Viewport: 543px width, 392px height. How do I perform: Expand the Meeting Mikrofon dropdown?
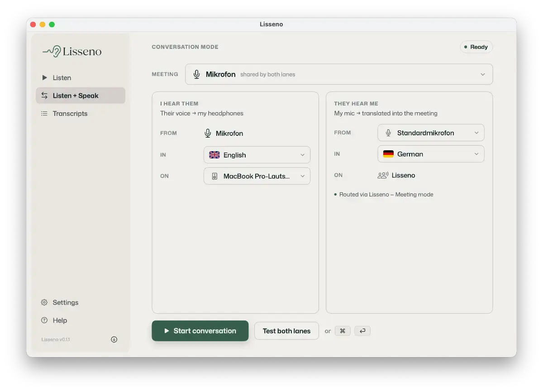tap(339, 74)
